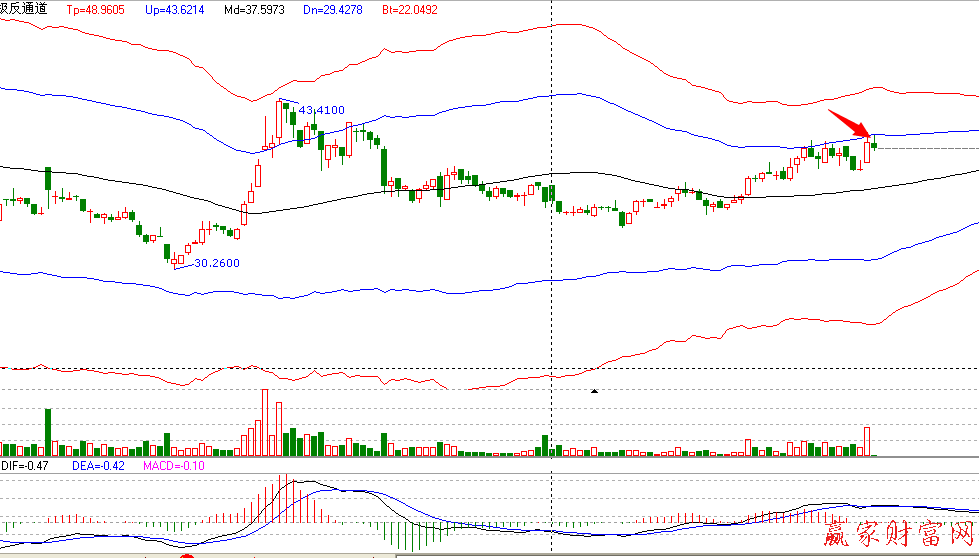Click the last red volume bar on right
Viewport: 979px width, 558px height.
click(867, 441)
